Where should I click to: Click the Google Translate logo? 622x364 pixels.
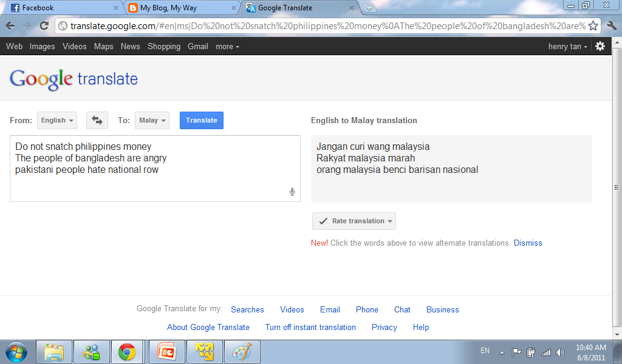click(73, 79)
